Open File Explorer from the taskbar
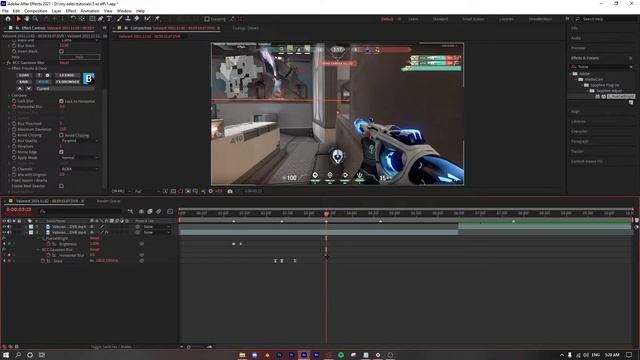This screenshot has height=360, width=640. click(242, 355)
